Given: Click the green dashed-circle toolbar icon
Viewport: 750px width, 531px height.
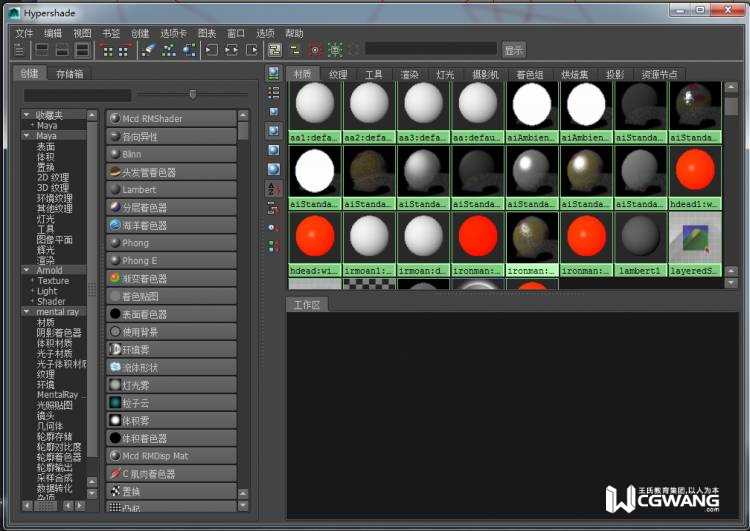Looking at the screenshot, I should click(x=335, y=50).
